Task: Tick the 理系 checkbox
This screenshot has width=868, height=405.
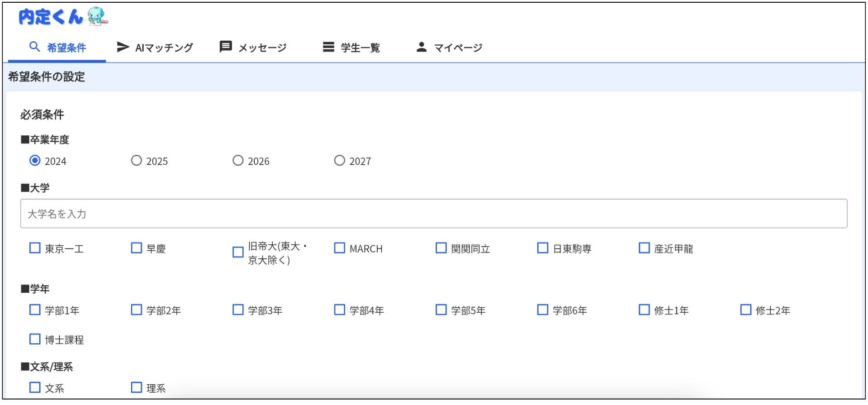Action: (x=137, y=387)
